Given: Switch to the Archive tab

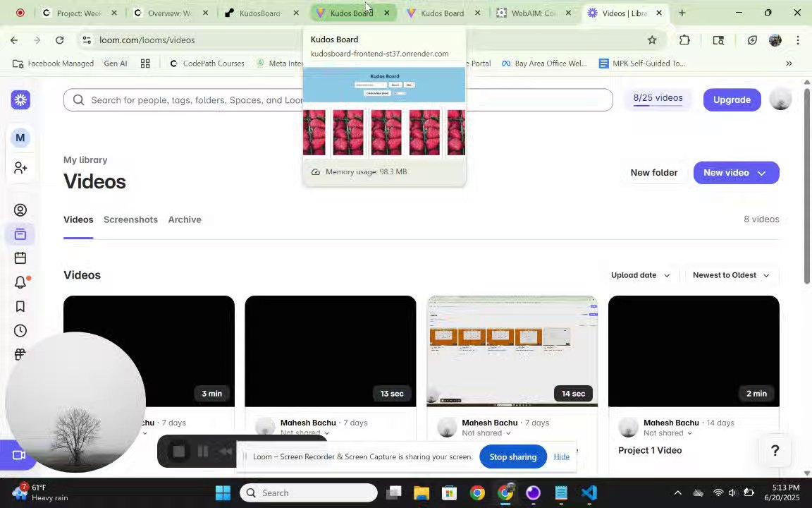Looking at the screenshot, I should point(185,220).
